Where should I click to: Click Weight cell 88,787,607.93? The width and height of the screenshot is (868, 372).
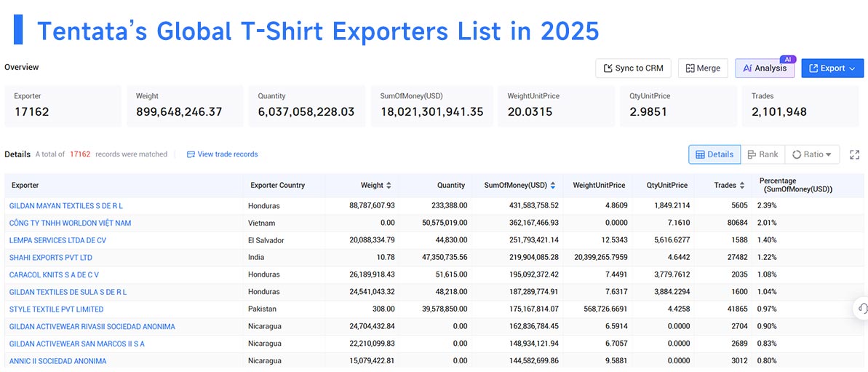(x=372, y=206)
